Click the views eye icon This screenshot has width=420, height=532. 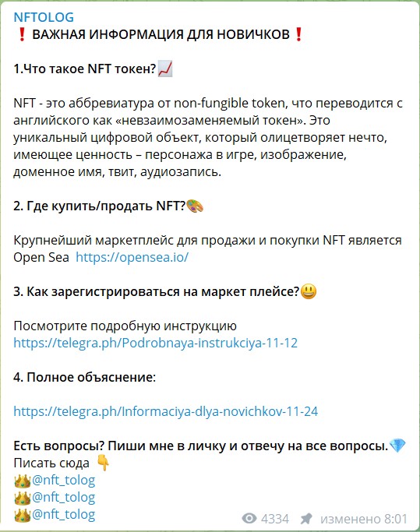coord(249,519)
